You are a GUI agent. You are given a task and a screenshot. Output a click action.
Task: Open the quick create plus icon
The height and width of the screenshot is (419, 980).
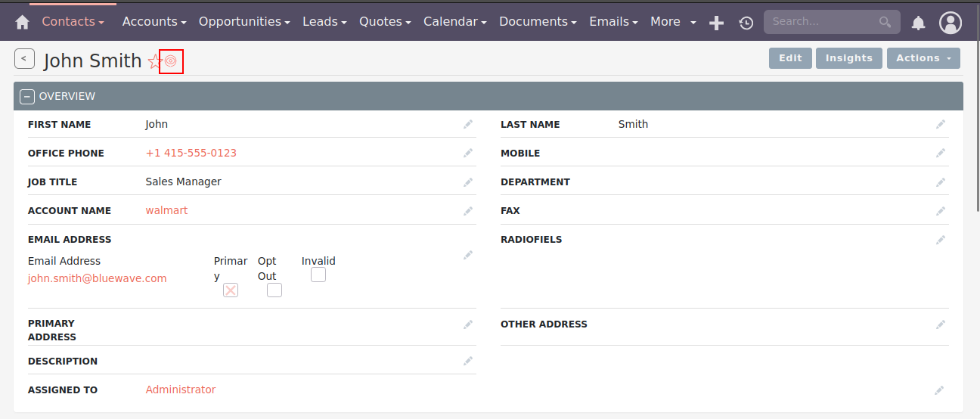pyautogui.click(x=716, y=23)
